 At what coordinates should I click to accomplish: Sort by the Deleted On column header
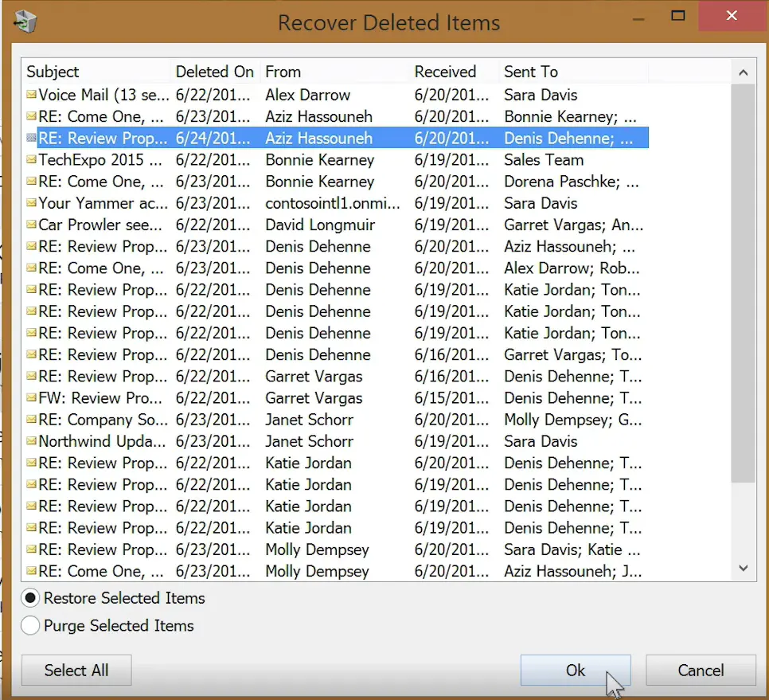pyautogui.click(x=214, y=71)
